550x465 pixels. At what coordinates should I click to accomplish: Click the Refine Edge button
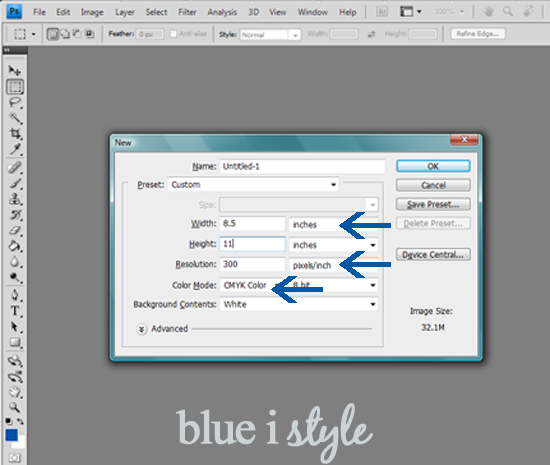(478, 34)
